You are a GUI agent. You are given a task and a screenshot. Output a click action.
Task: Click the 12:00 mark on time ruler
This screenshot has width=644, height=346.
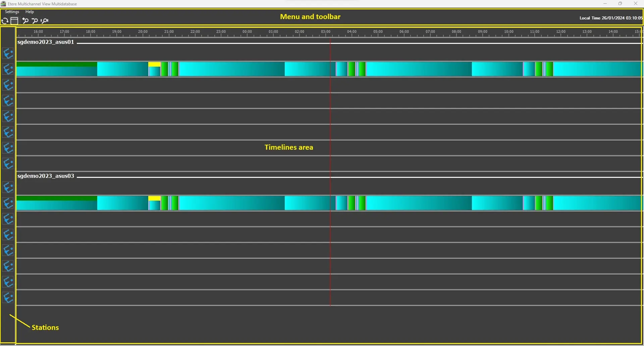click(x=561, y=32)
